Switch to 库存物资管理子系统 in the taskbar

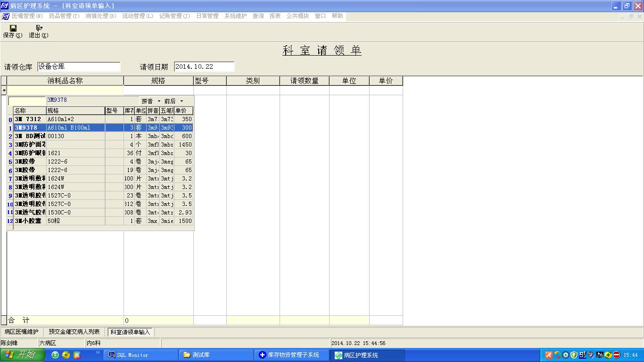[291, 355]
